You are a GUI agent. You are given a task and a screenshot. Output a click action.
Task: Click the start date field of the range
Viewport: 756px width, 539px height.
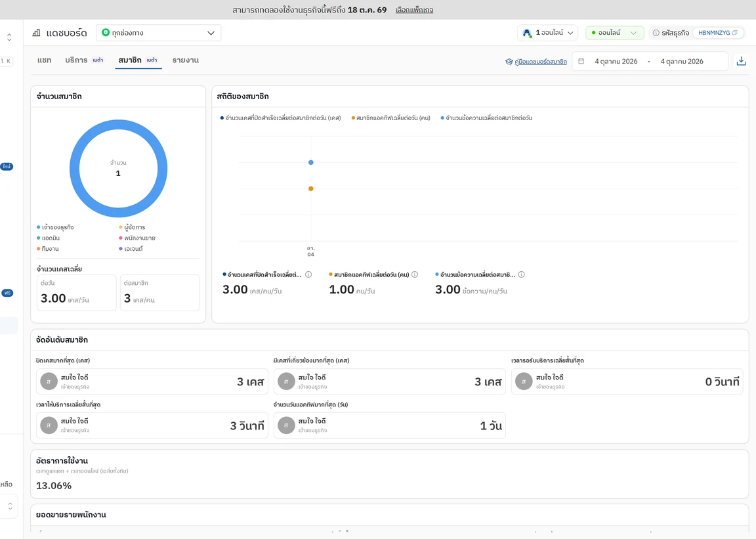tap(616, 61)
